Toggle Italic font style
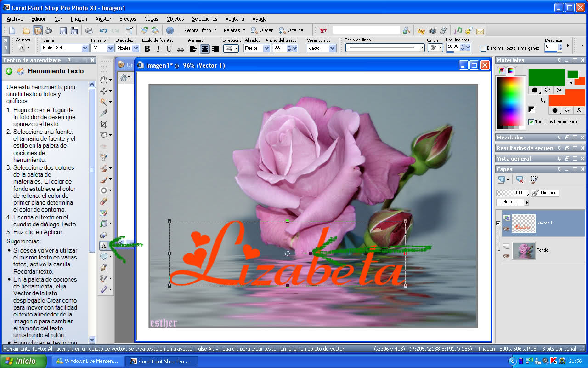588x368 pixels. point(158,49)
